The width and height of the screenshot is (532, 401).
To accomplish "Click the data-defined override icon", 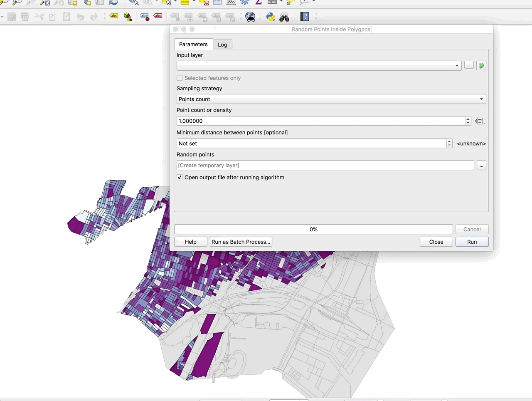I will point(479,121).
